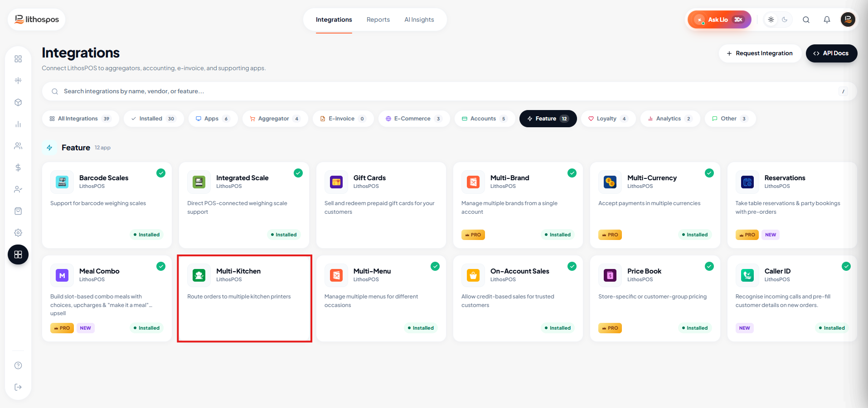Filter by Accounts category
Image resolution: width=868 pixels, height=408 pixels.
click(x=485, y=119)
